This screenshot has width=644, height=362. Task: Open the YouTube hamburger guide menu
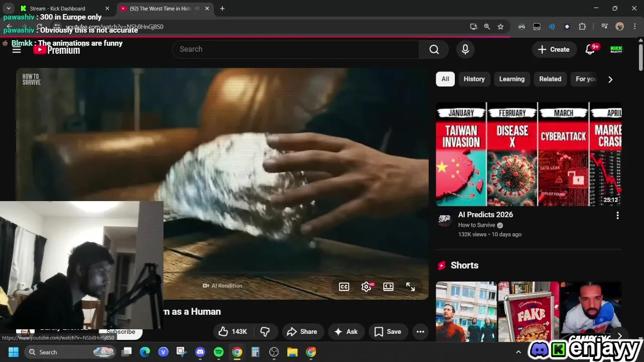(x=17, y=49)
